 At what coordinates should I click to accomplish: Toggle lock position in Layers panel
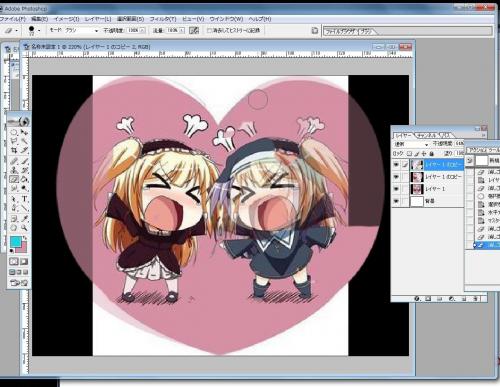click(424, 153)
